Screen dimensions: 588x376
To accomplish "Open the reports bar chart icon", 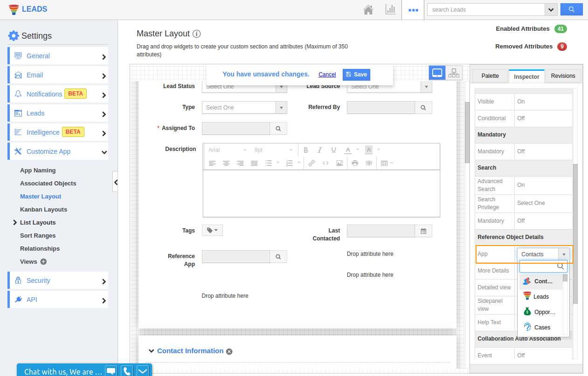I will click(390, 10).
